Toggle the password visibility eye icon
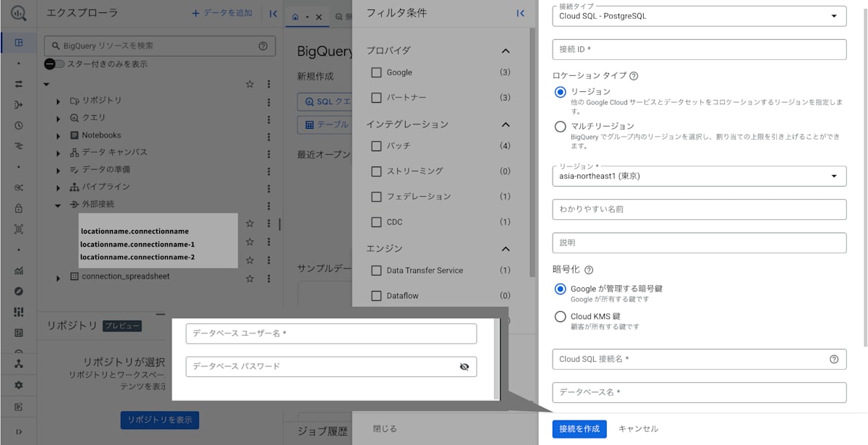The image size is (868, 445). click(464, 367)
